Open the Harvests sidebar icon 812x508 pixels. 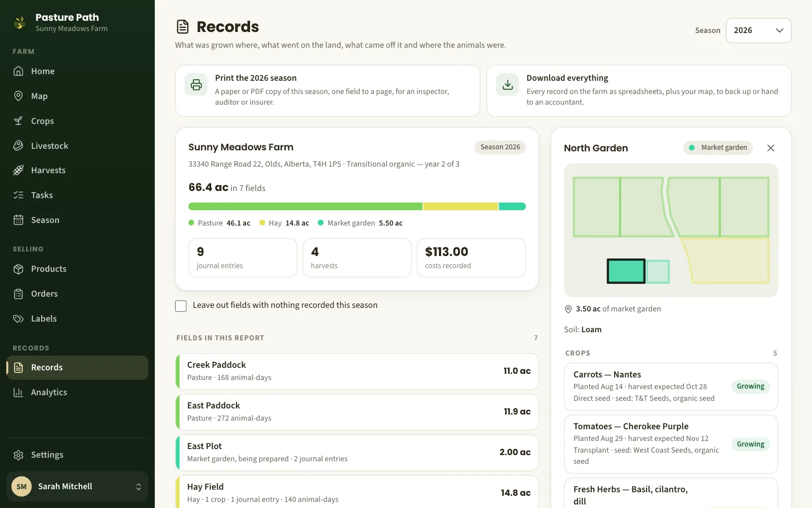pyautogui.click(x=18, y=170)
